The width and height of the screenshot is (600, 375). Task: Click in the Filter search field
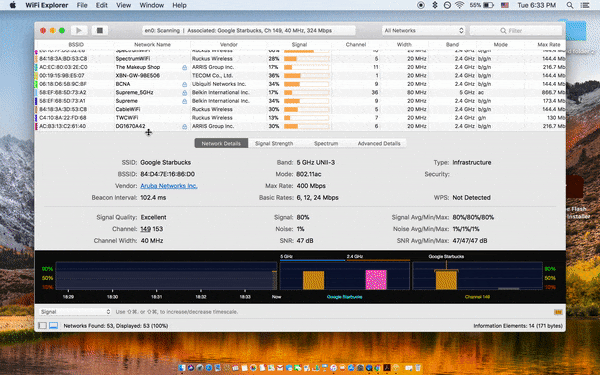[516, 31]
